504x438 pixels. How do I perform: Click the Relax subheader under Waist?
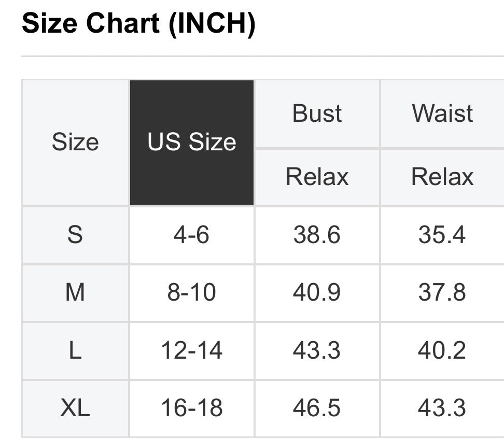tap(442, 177)
